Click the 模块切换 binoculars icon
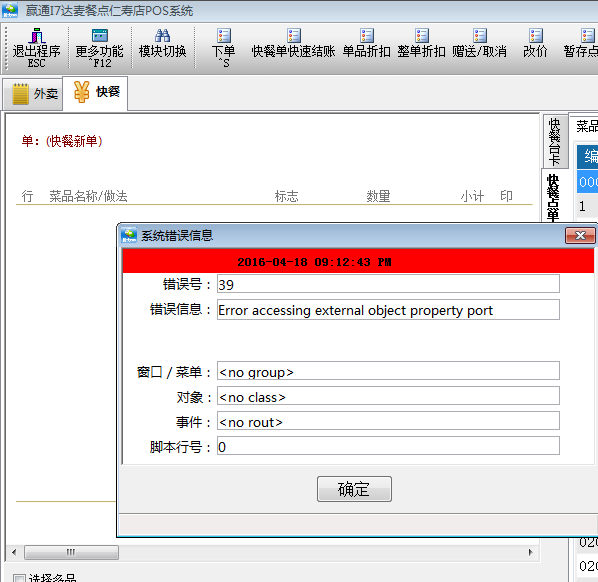598x582 pixels. coord(162,35)
